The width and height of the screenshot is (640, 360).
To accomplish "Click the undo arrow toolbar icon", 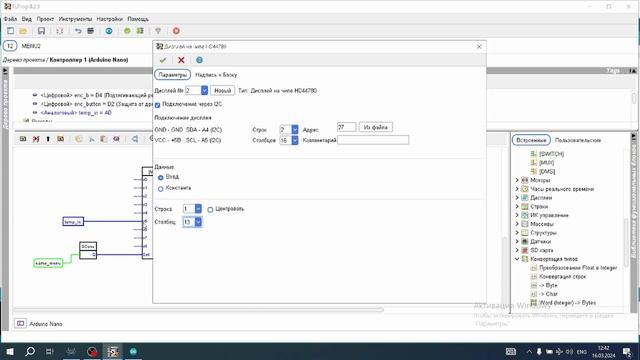I will (x=78, y=31).
